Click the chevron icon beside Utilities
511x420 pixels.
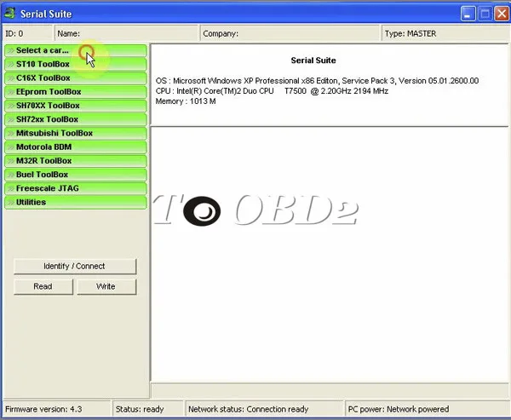[11, 202]
